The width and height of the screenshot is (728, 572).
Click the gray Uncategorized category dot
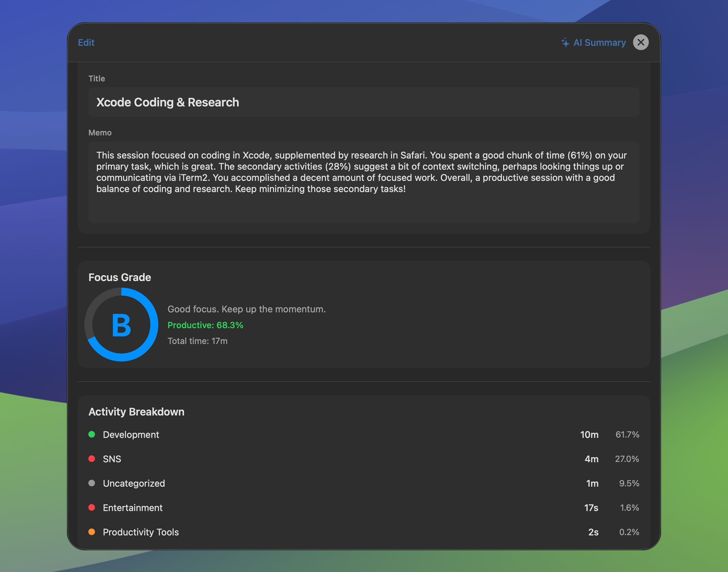click(x=92, y=483)
